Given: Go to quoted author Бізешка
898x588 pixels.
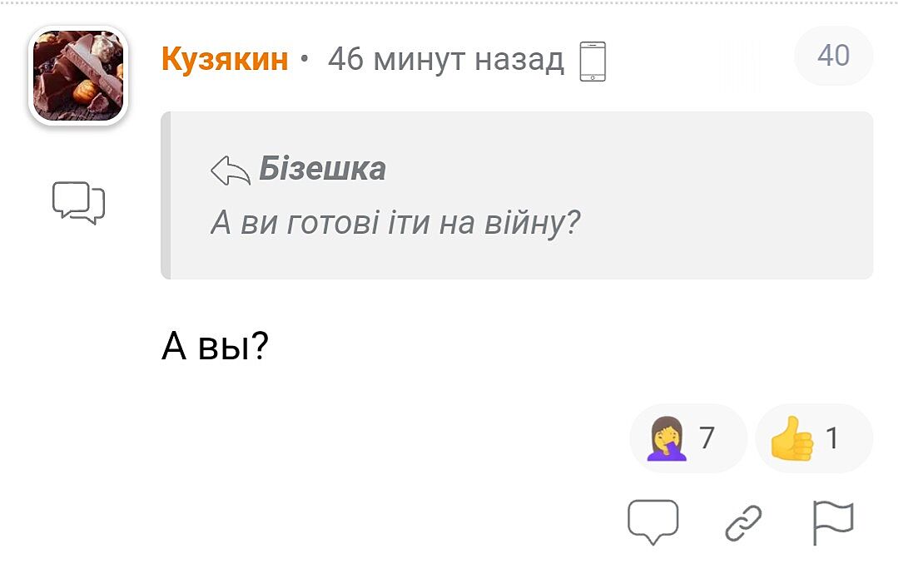Looking at the screenshot, I should [322, 169].
